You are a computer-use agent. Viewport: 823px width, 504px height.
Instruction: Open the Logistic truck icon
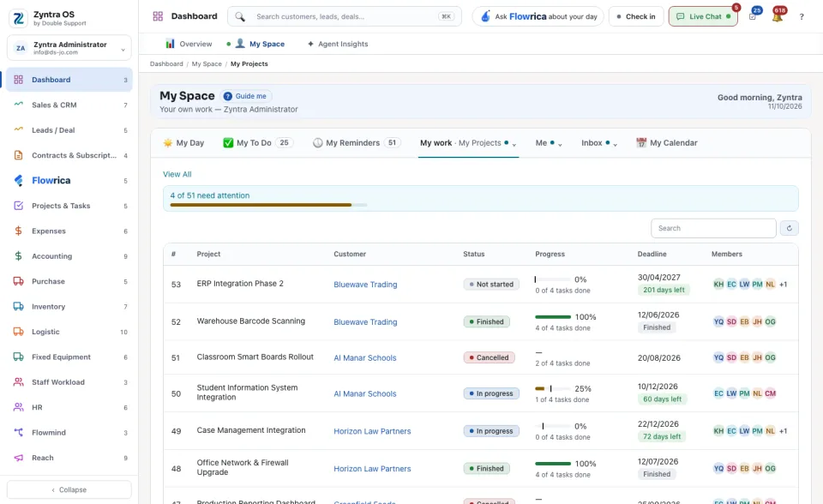[x=18, y=331]
